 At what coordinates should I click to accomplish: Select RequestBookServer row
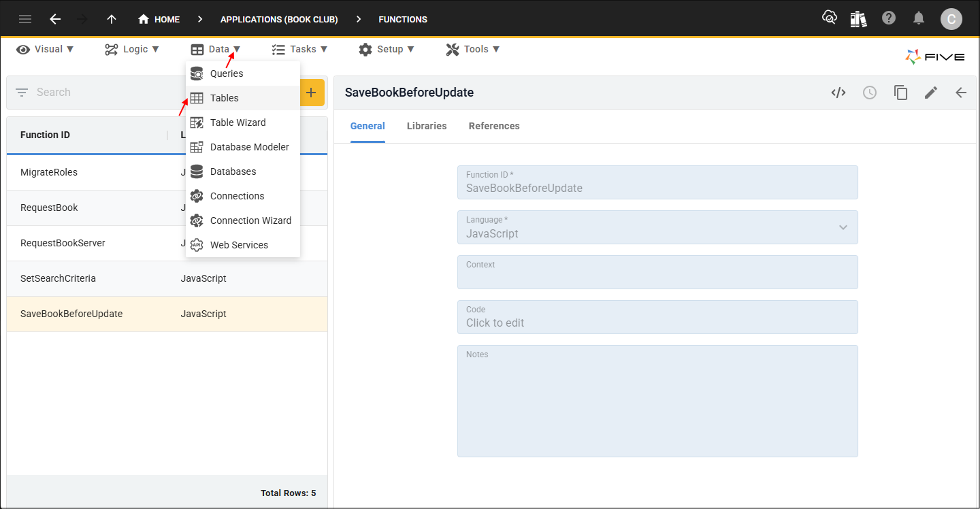167,243
